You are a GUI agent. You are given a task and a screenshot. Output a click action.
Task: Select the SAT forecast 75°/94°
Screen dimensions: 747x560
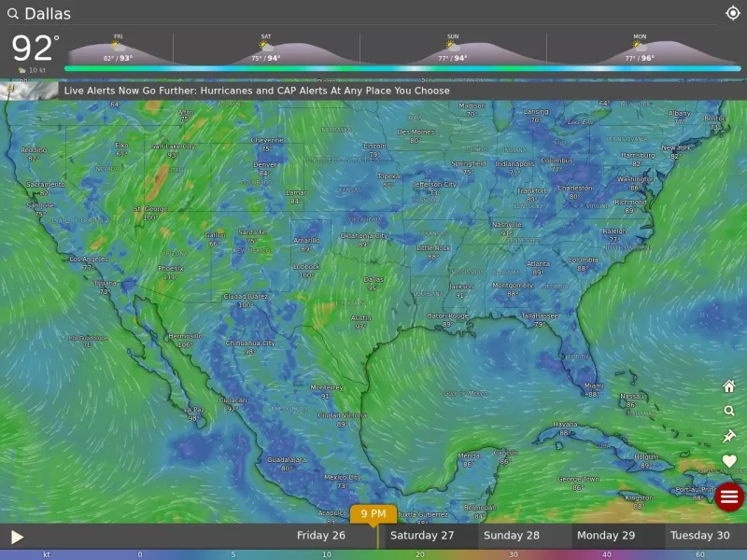(x=266, y=50)
